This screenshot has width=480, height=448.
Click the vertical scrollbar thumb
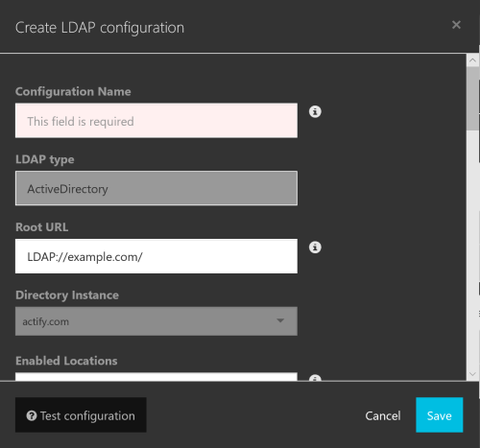point(472,99)
